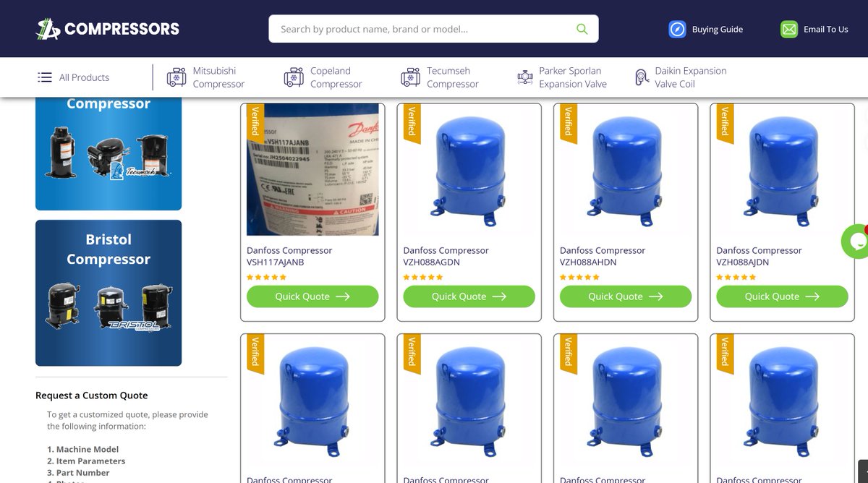Click the Request a Custom Quote heading
Screen dimensions: 868x483
[92, 396]
